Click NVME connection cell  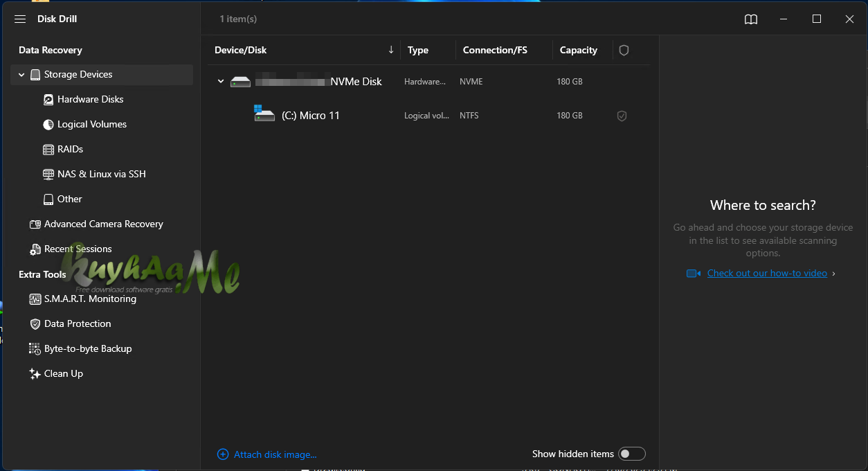[x=471, y=82]
